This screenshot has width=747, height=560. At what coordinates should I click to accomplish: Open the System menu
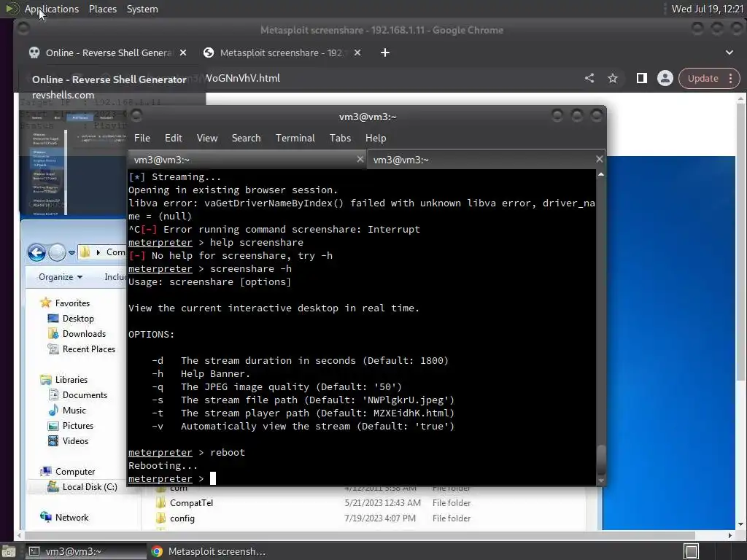[x=142, y=9]
